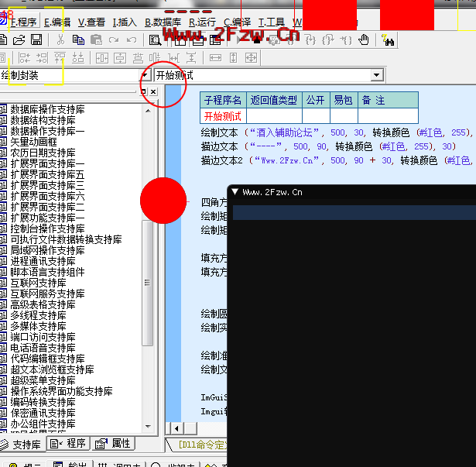Click the Cut scissors icon
The height and width of the screenshot is (467, 476).
click(60, 40)
